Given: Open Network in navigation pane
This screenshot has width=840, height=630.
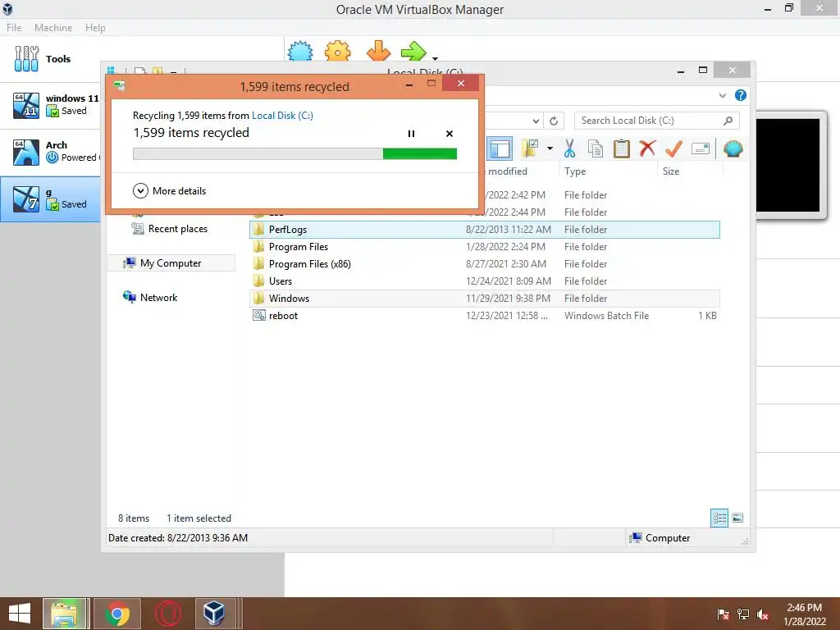Looking at the screenshot, I should pyautogui.click(x=150, y=297).
